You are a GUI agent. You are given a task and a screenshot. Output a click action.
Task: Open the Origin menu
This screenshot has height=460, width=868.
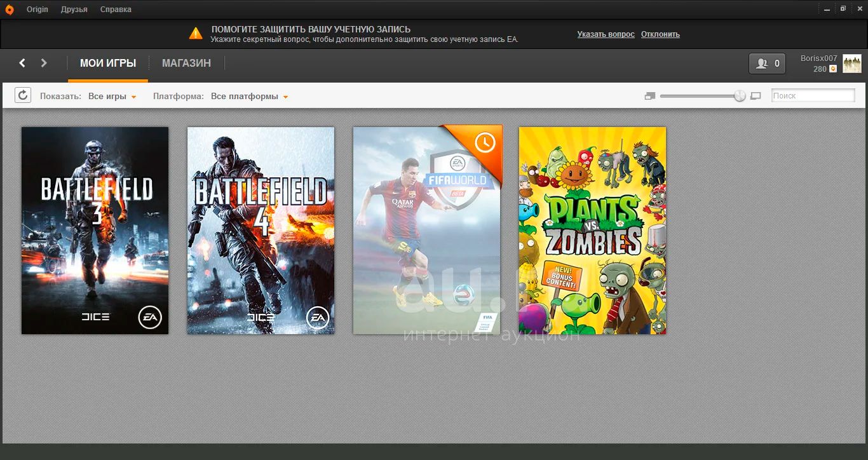[x=37, y=10]
